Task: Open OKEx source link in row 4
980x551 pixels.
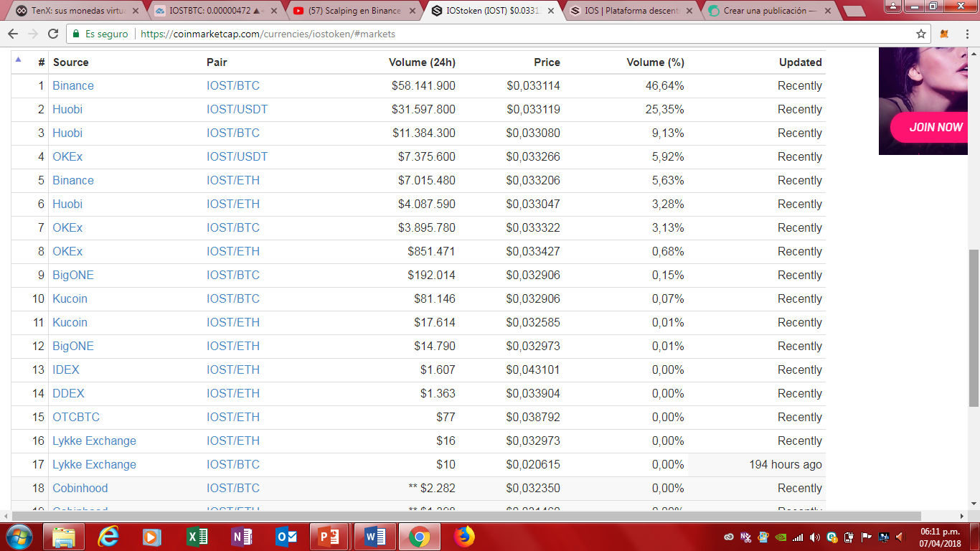Action: 67,157
